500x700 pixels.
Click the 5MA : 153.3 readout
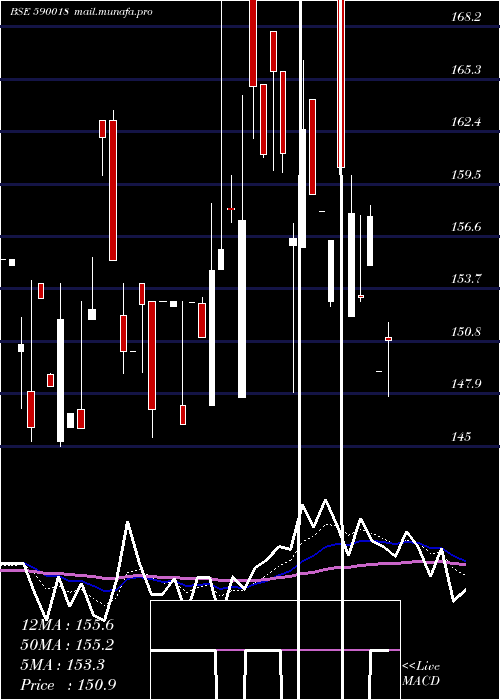point(63,665)
